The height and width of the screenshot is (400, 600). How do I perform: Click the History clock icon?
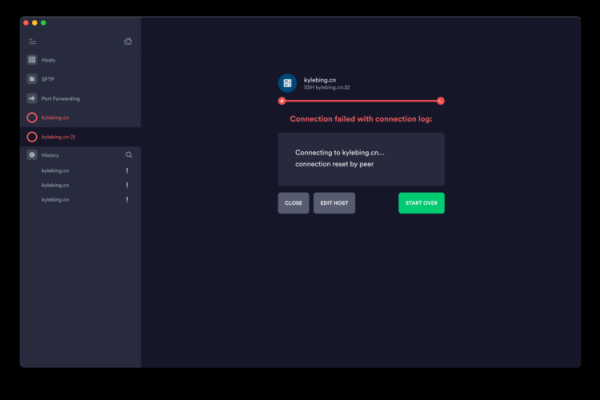click(32, 155)
